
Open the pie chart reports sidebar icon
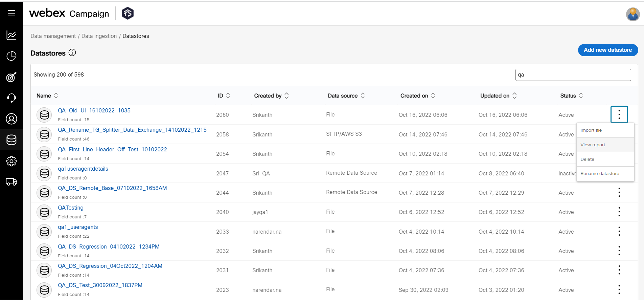coord(11,56)
